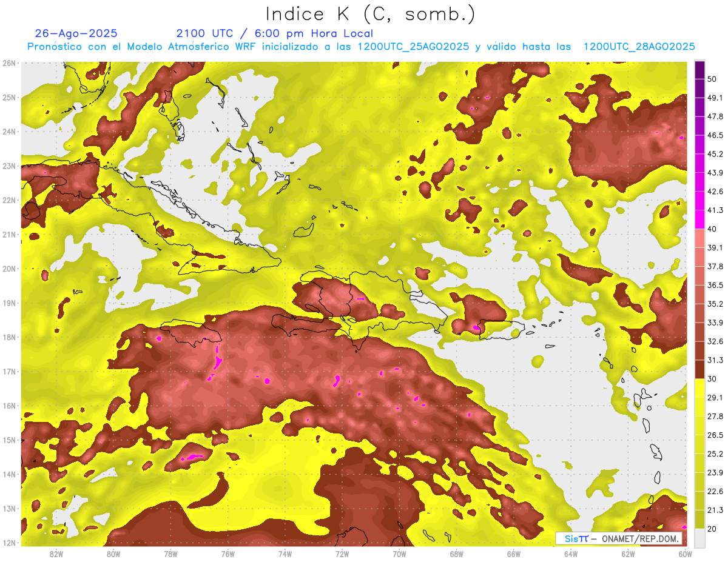Click the map title 'Indice K (C, somb.)'

[371, 15]
